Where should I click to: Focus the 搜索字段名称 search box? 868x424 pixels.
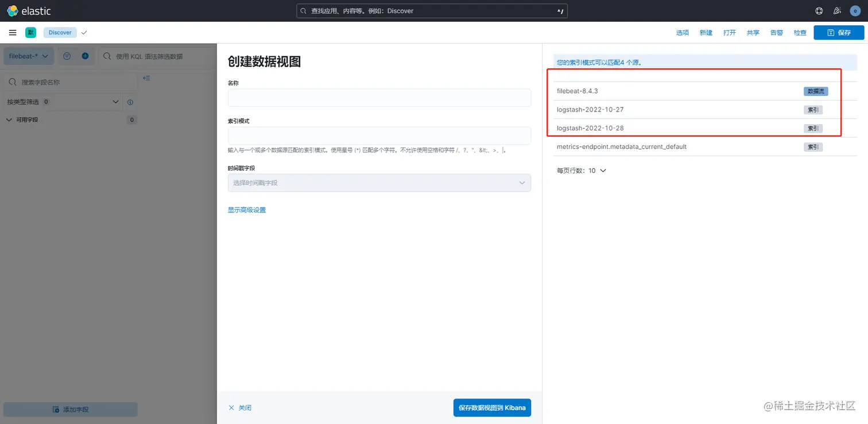pos(71,82)
